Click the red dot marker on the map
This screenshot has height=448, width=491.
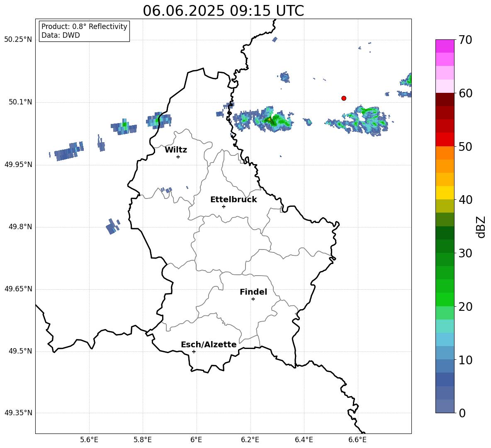[344, 98]
